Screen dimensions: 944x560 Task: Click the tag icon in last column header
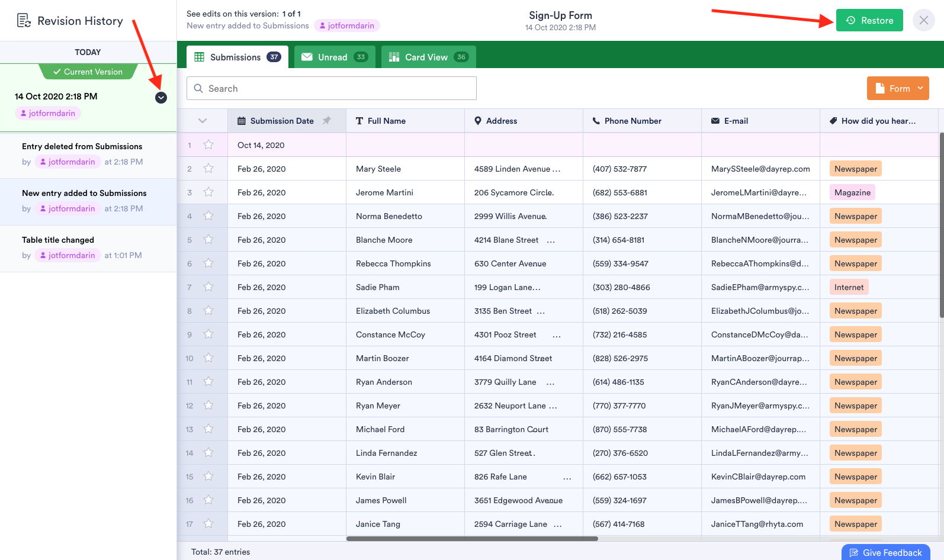click(833, 121)
